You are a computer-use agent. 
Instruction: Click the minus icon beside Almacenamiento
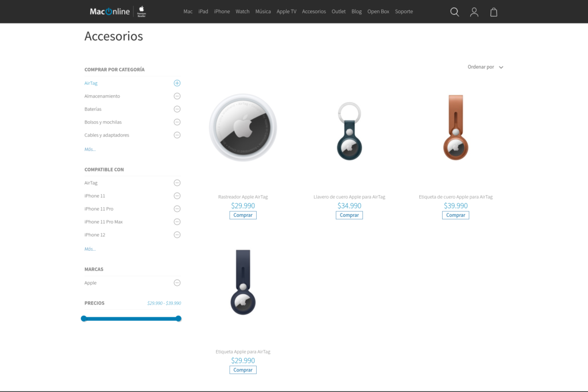177,96
